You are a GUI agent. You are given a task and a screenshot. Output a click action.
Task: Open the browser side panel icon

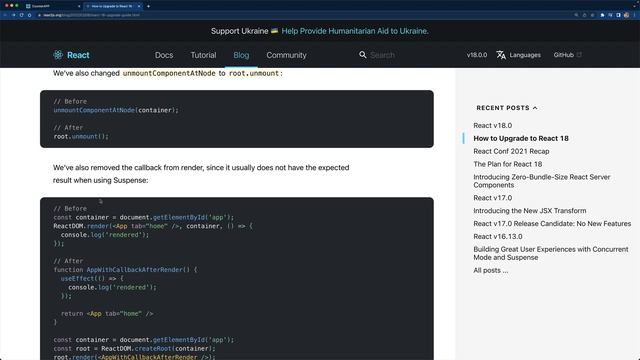tap(618, 15)
